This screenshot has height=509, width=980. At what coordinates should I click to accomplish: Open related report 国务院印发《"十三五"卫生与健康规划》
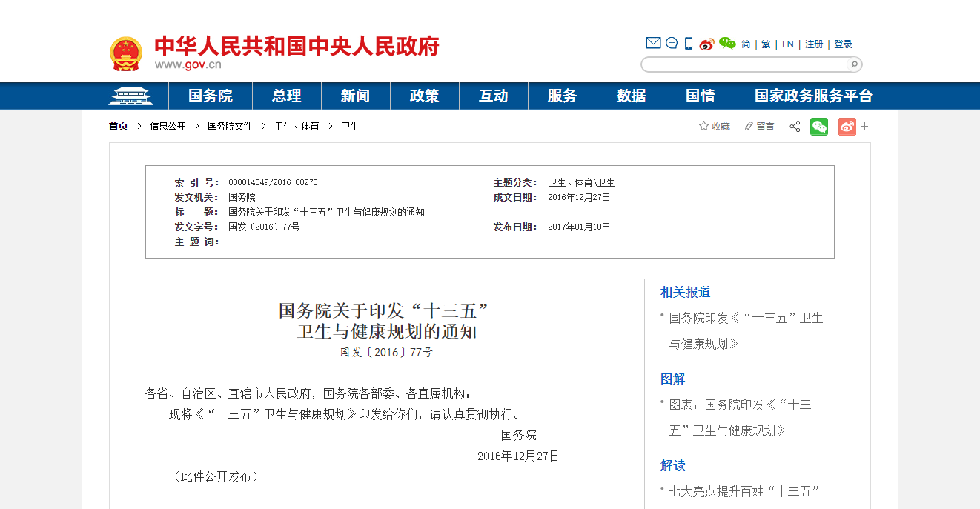(746, 319)
